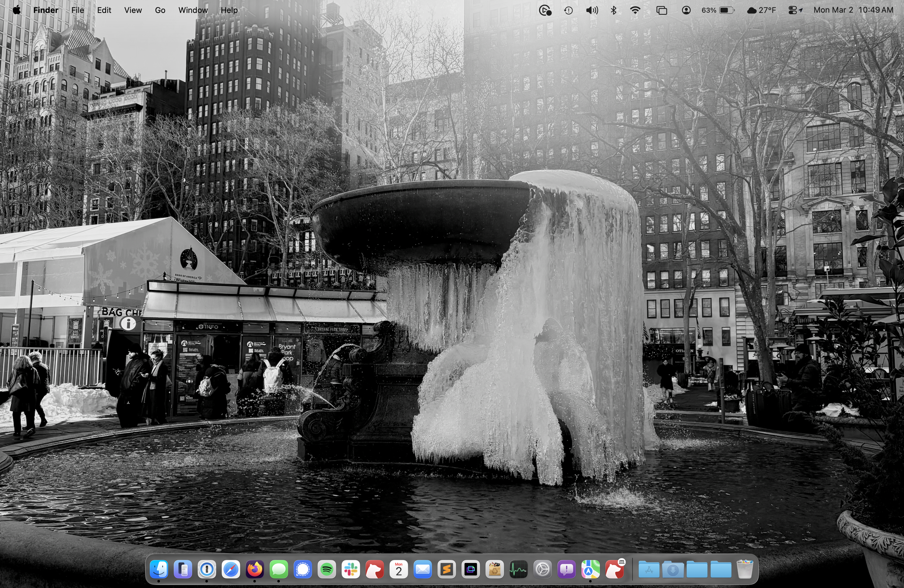Open the View menu
The image size is (904, 588).
[x=133, y=10]
